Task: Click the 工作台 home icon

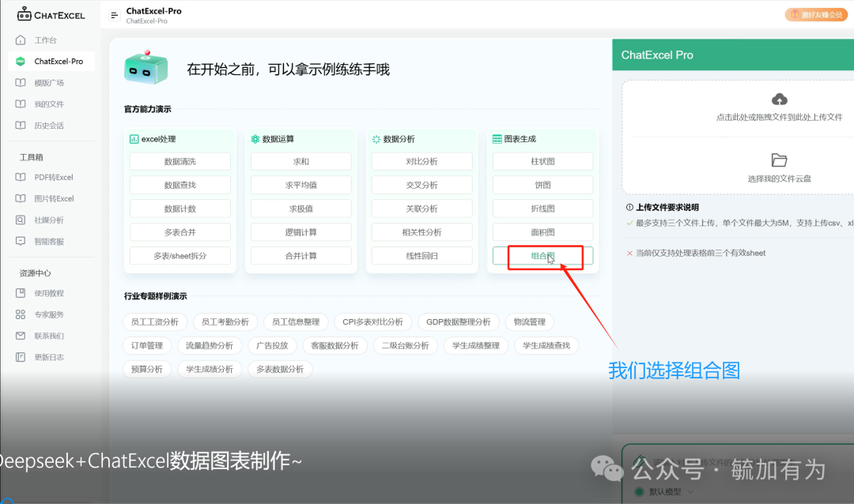Action: tap(21, 39)
